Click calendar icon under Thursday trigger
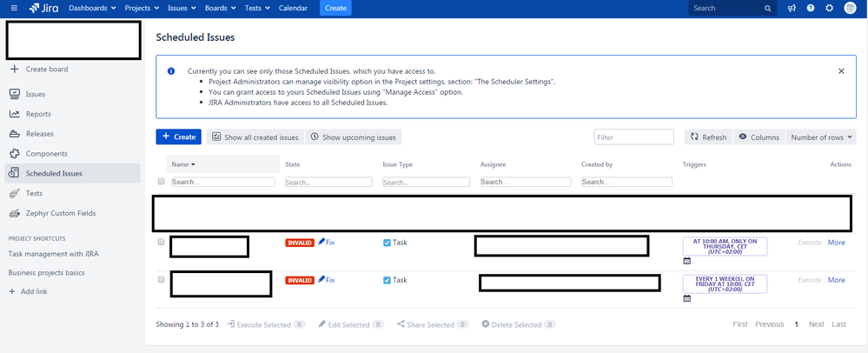This screenshot has height=353, width=868. pyautogui.click(x=687, y=261)
